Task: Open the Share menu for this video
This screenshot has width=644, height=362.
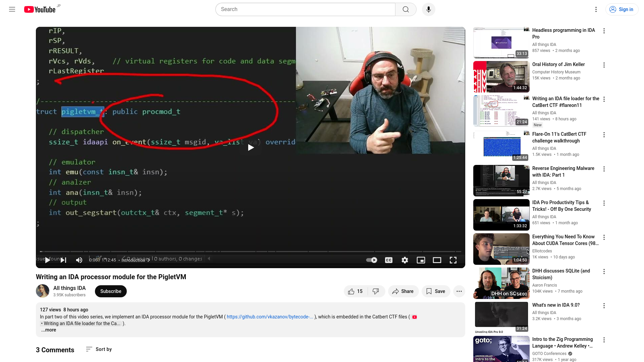Action: click(x=402, y=291)
